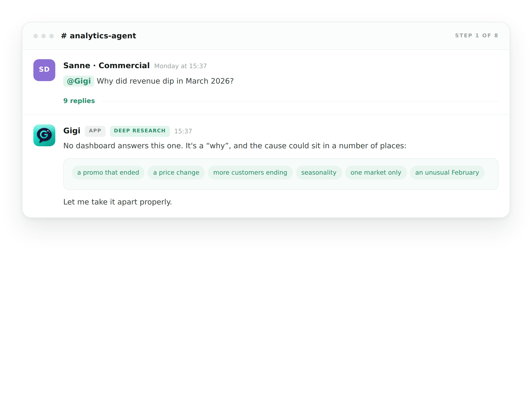
Task: Click the 'STEP 1 OF 8' indicator
Action: (x=476, y=36)
